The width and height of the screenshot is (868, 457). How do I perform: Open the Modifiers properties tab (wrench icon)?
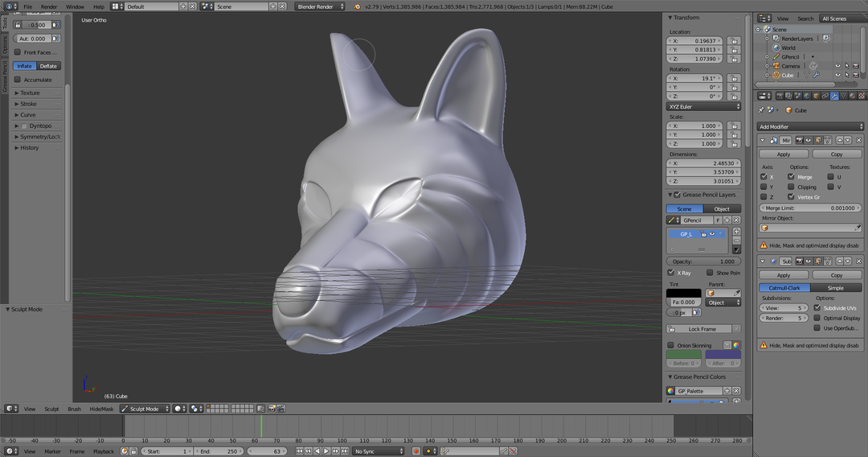click(834, 97)
